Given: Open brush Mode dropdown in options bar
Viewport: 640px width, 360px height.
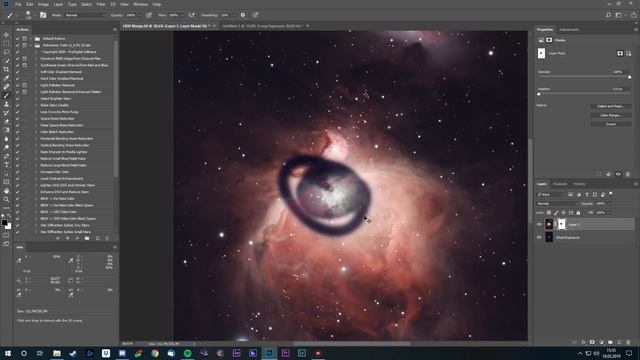Looking at the screenshot, I should click(x=85, y=15).
